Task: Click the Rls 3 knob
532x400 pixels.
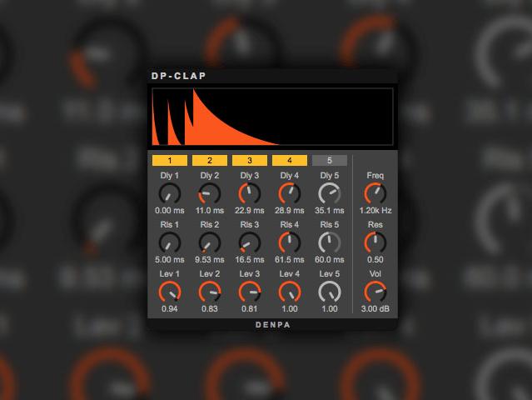Action: (250, 243)
